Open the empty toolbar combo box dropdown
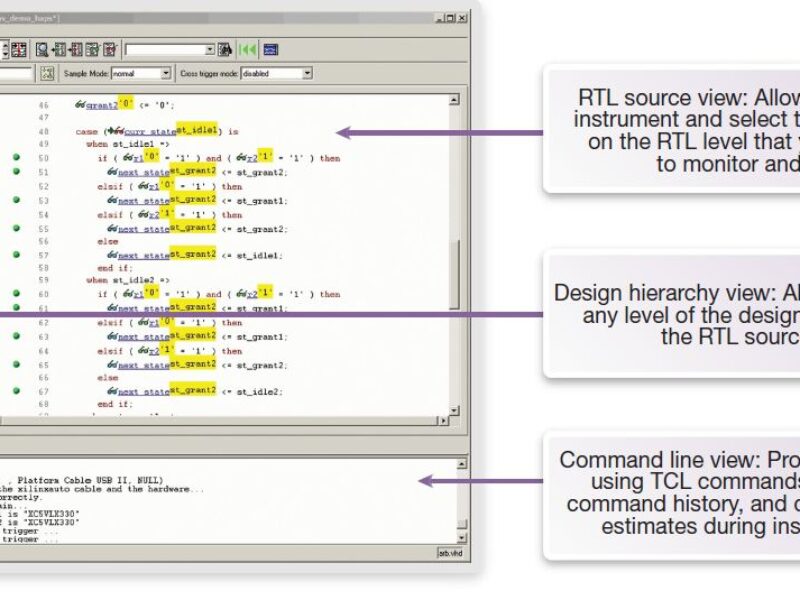This screenshot has width=800, height=600. (208, 48)
